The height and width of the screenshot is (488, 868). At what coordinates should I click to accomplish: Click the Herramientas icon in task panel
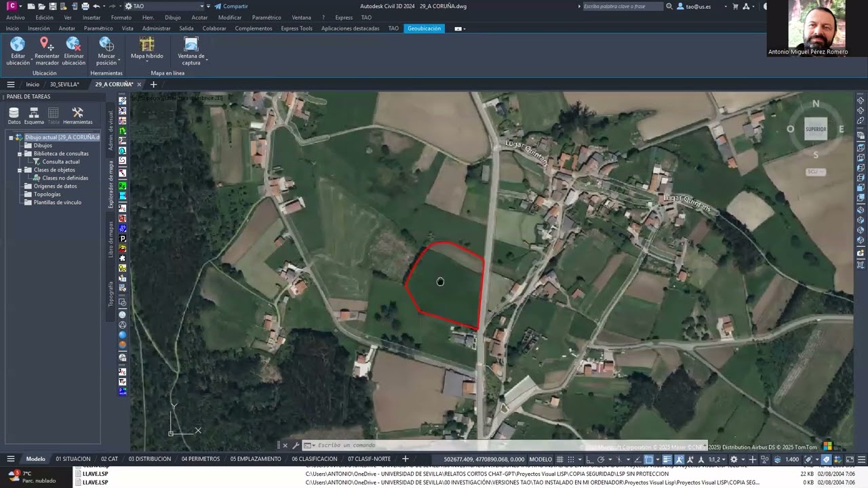(77, 112)
